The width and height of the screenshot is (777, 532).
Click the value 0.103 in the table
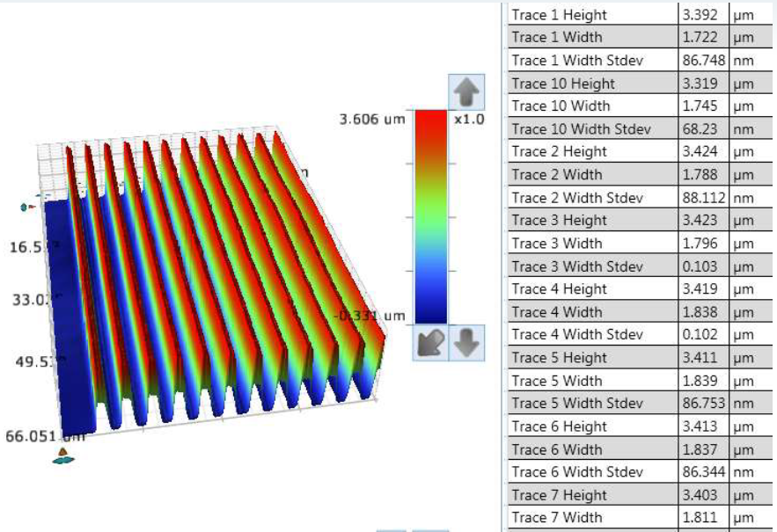click(x=700, y=266)
